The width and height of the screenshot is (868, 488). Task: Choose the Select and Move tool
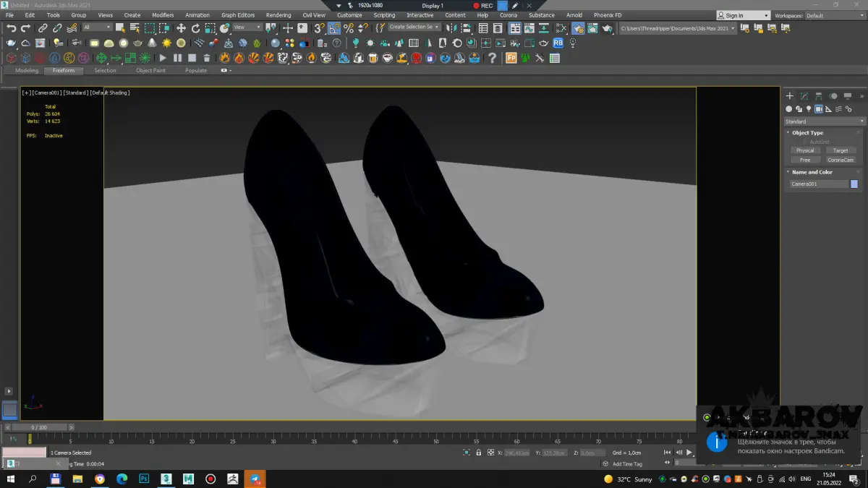pyautogui.click(x=181, y=28)
